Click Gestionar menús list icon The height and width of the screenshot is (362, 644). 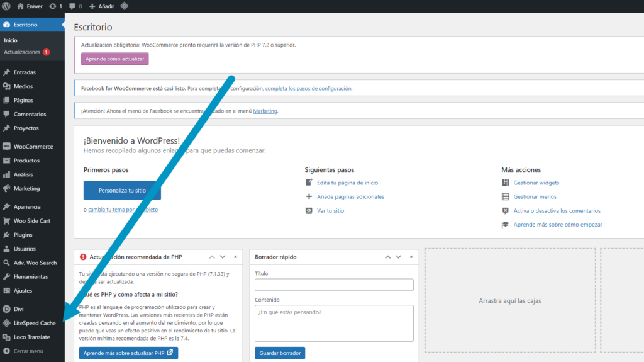coord(505,196)
